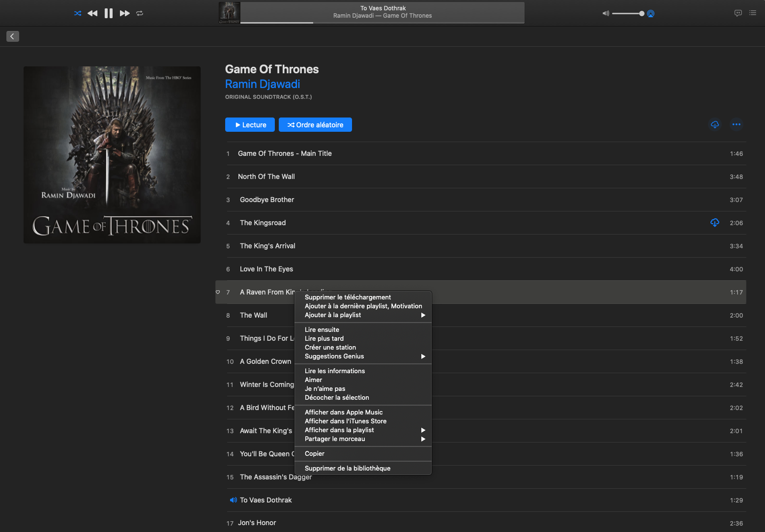The width and height of the screenshot is (765, 532).
Task: Select Supprimer de la bibliothèque
Action: [348, 469]
